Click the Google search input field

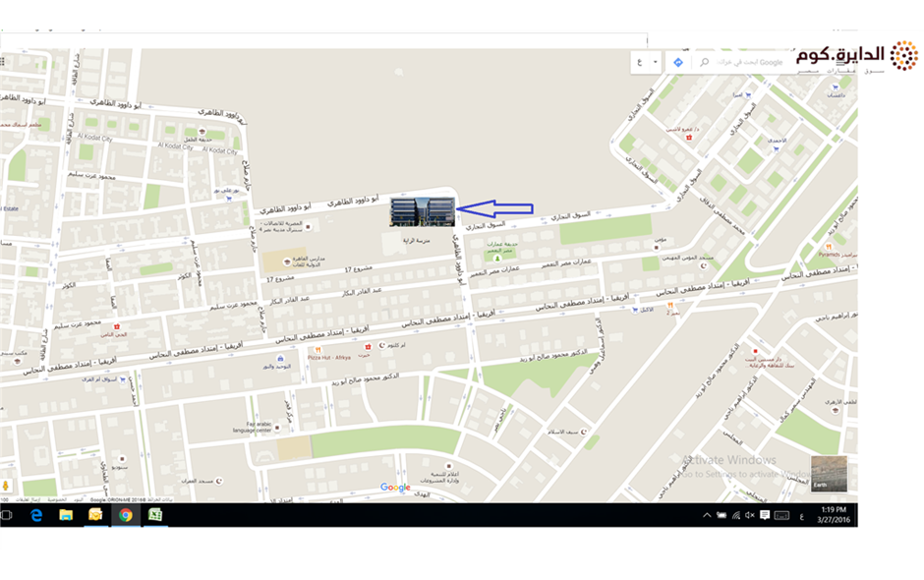point(752,62)
